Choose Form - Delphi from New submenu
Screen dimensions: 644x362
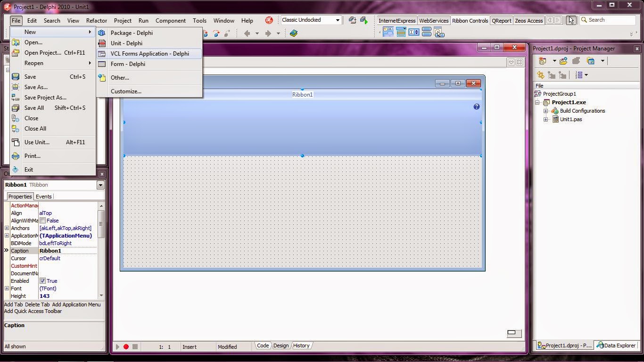tap(149, 64)
